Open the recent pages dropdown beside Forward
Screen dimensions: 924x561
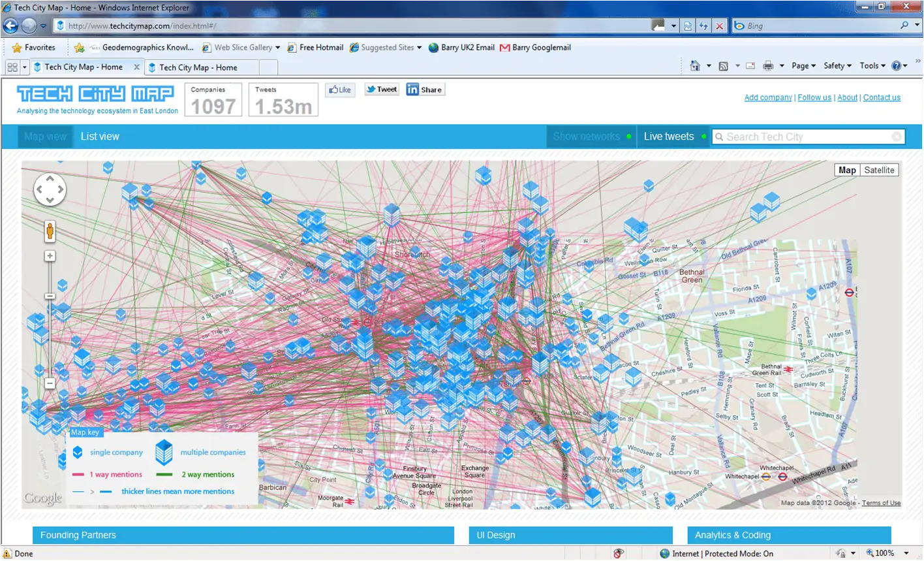pyautogui.click(x=43, y=26)
